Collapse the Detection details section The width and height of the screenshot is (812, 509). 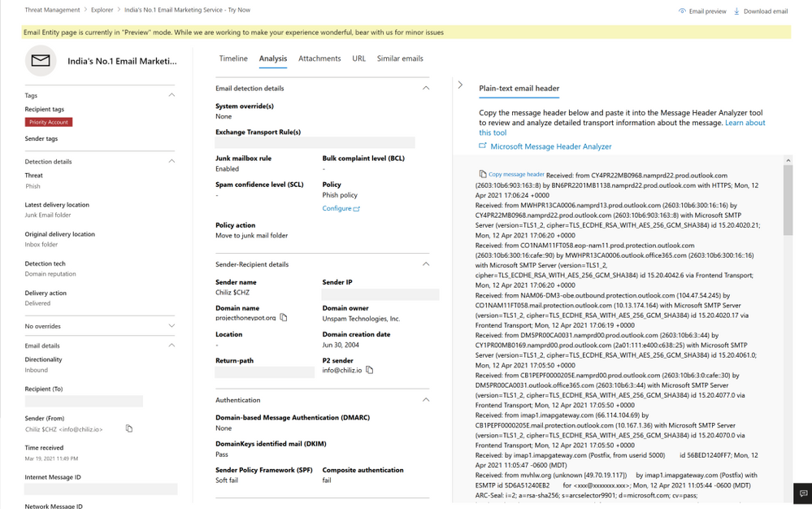[x=172, y=161]
